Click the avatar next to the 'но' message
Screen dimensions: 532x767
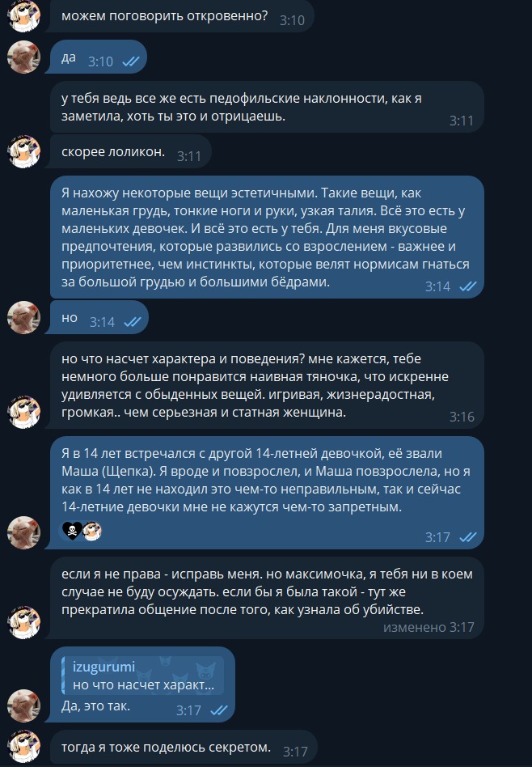pos(23,317)
